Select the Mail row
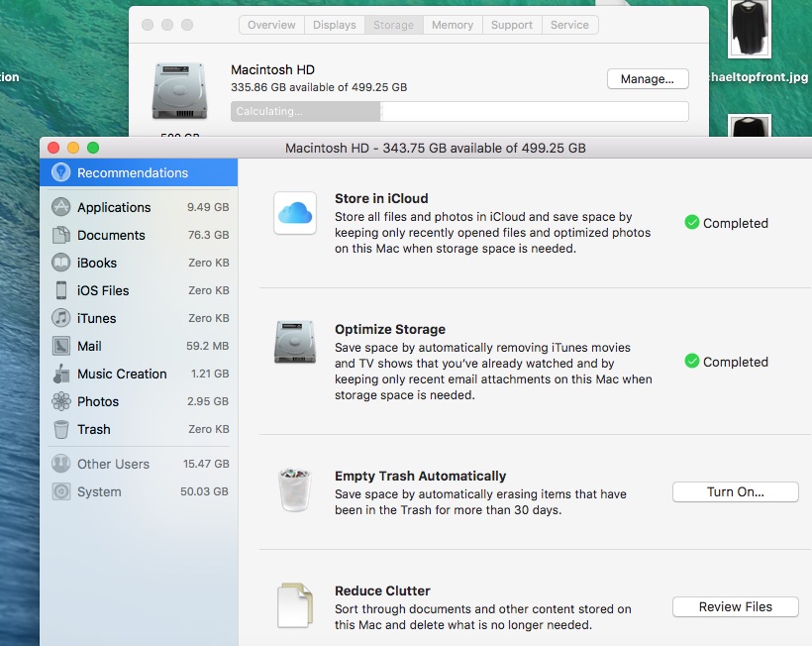Screen dimensions: 812x646 click(x=139, y=346)
